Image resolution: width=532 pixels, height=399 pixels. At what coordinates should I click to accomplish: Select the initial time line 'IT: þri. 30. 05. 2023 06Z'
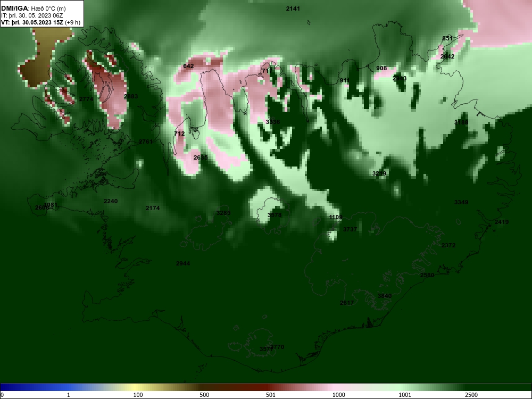32,15
